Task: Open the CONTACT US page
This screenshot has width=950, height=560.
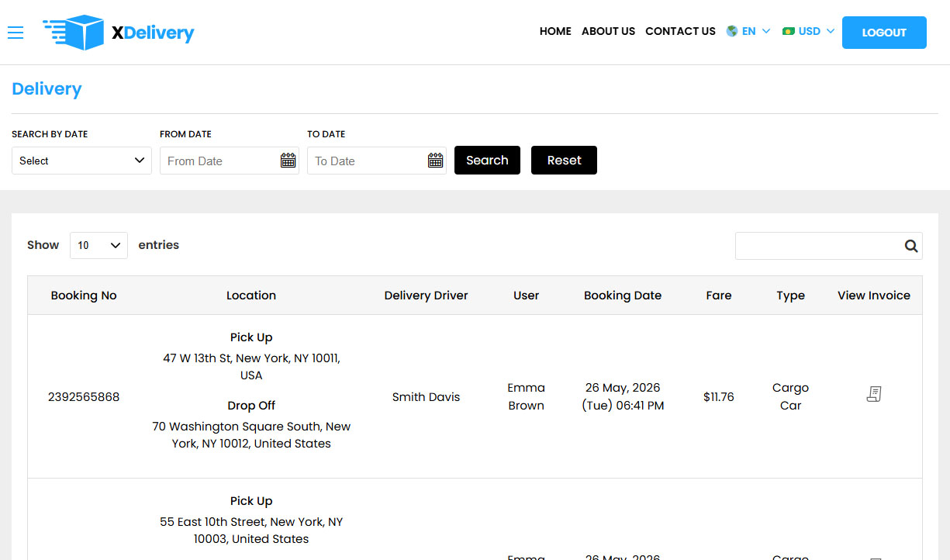Action: 680,32
